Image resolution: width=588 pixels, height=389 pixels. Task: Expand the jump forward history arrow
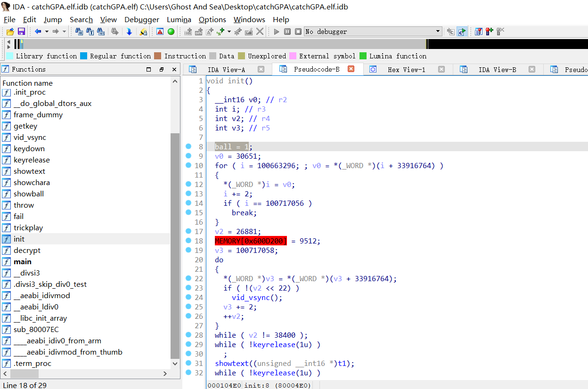(64, 32)
